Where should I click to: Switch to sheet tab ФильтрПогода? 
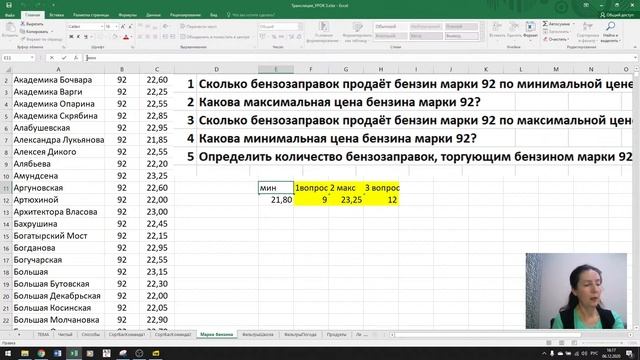300,334
